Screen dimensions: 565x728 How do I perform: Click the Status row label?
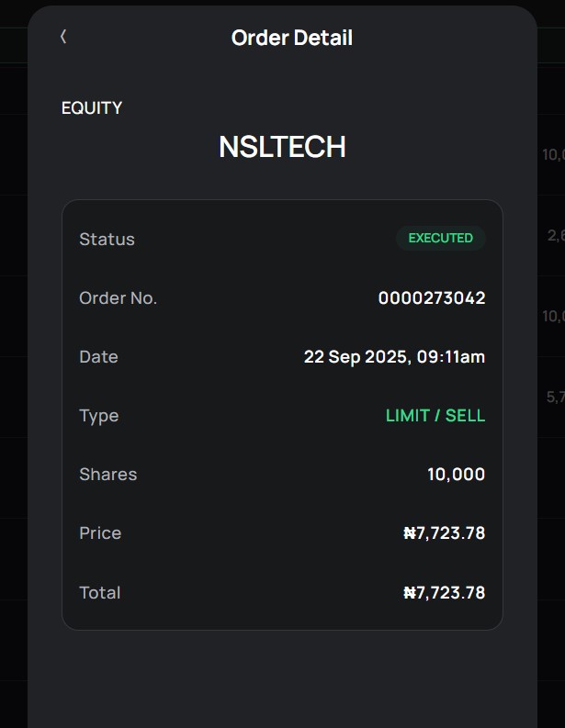click(x=107, y=239)
